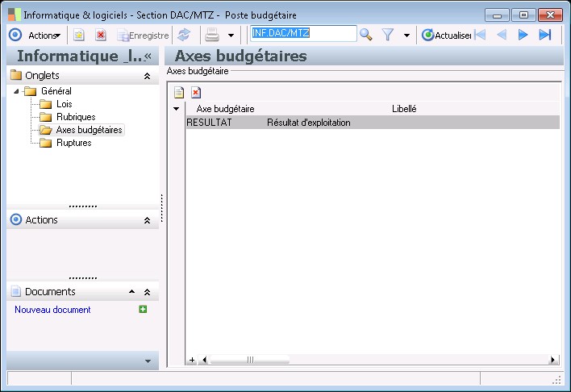Click the Libellé column header
This screenshot has height=392, width=571.
point(404,109)
